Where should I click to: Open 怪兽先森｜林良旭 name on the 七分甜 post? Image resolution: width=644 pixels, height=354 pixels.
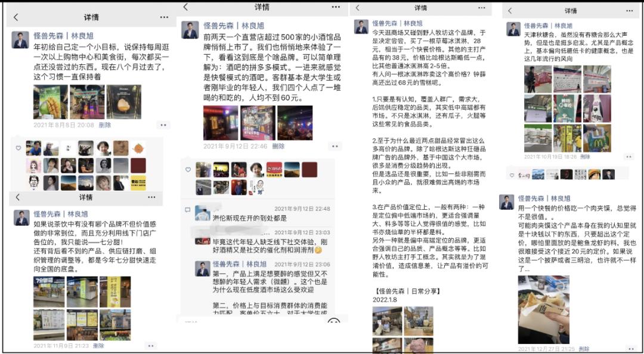(60, 214)
